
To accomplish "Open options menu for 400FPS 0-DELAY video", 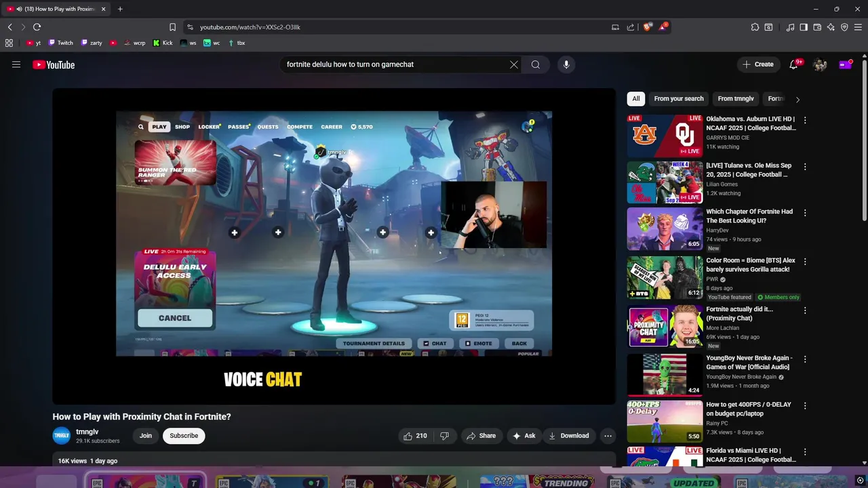I will (x=805, y=406).
